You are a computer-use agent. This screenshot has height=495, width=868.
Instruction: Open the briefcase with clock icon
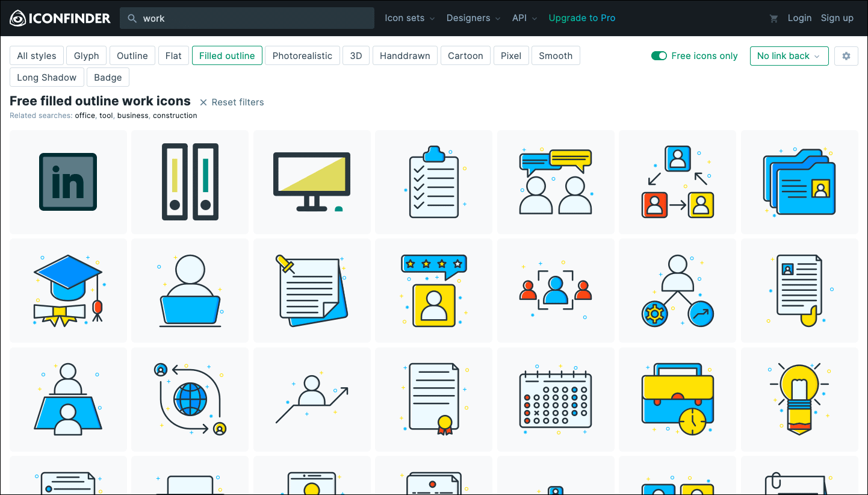click(677, 399)
